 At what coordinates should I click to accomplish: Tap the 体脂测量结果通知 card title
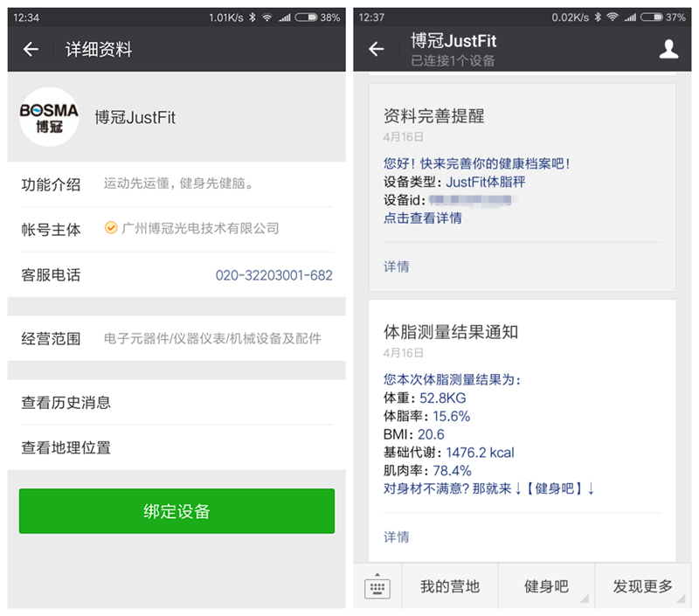click(451, 332)
